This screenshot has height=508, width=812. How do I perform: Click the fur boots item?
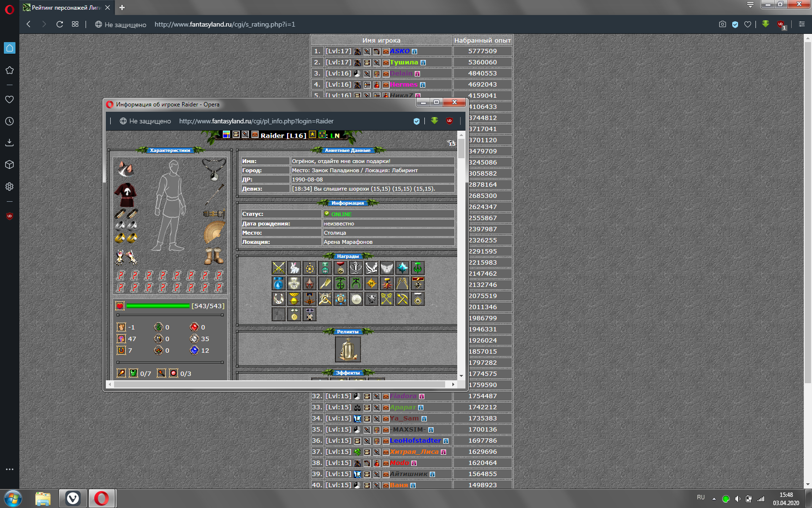214,256
